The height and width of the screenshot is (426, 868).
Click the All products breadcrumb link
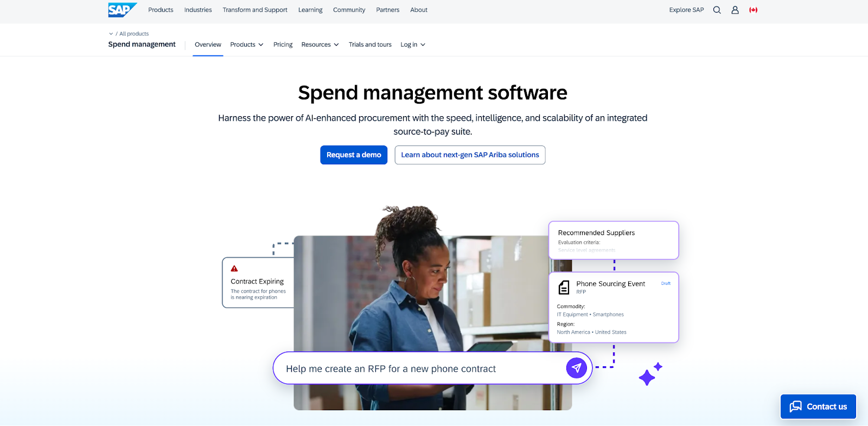click(134, 34)
